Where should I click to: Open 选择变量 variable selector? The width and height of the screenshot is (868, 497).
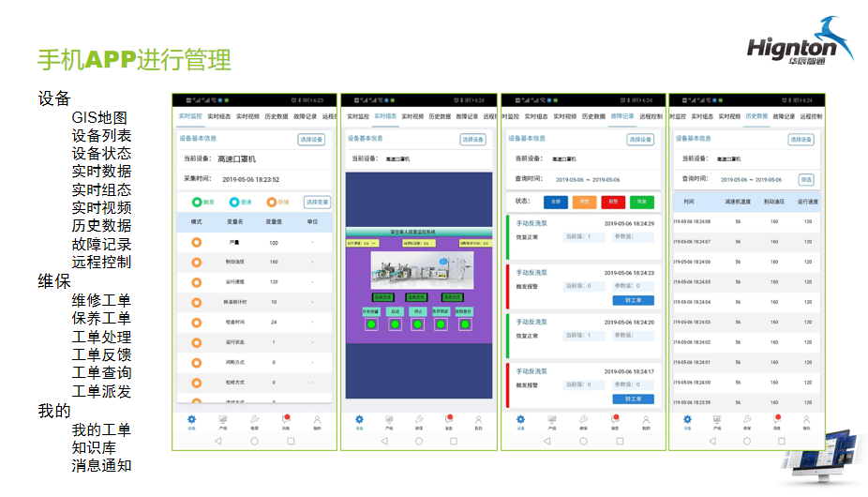[317, 202]
